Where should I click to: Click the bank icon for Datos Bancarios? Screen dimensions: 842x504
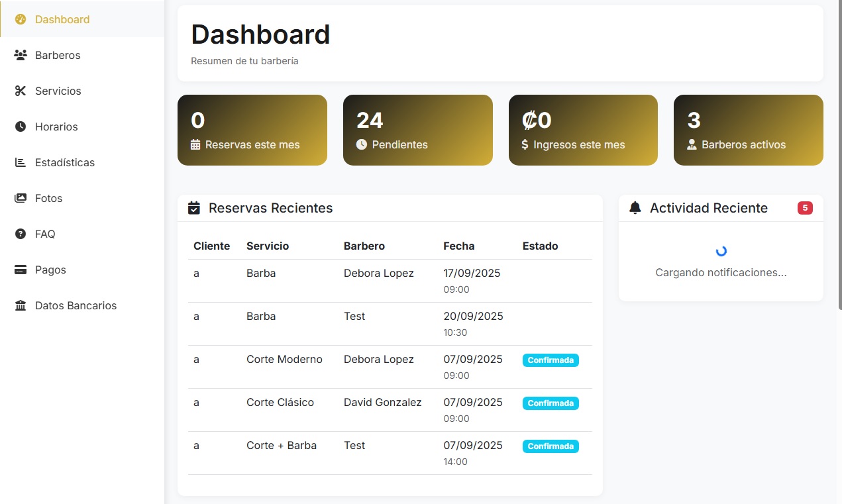pyautogui.click(x=21, y=305)
